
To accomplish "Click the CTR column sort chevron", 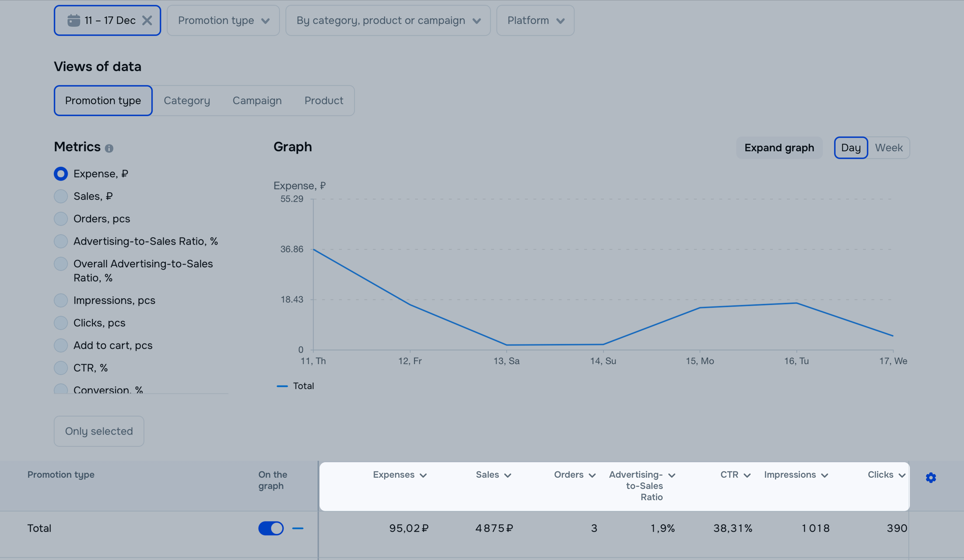I will tap(747, 475).
